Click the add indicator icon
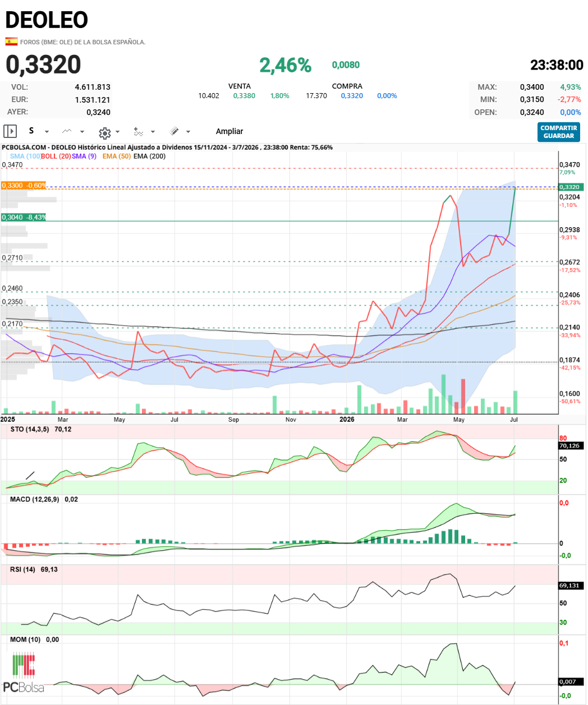This screenshot has height=705, width=588. point(138,131)
